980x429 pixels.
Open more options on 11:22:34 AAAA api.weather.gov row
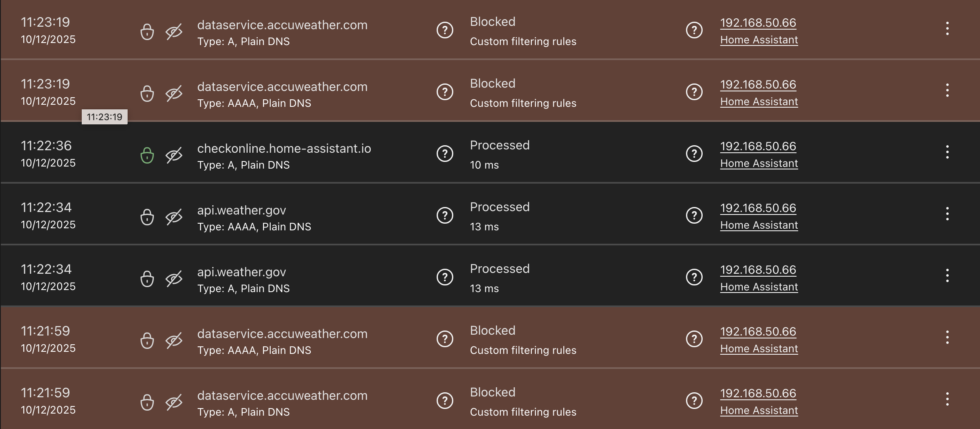pos(947,214)
